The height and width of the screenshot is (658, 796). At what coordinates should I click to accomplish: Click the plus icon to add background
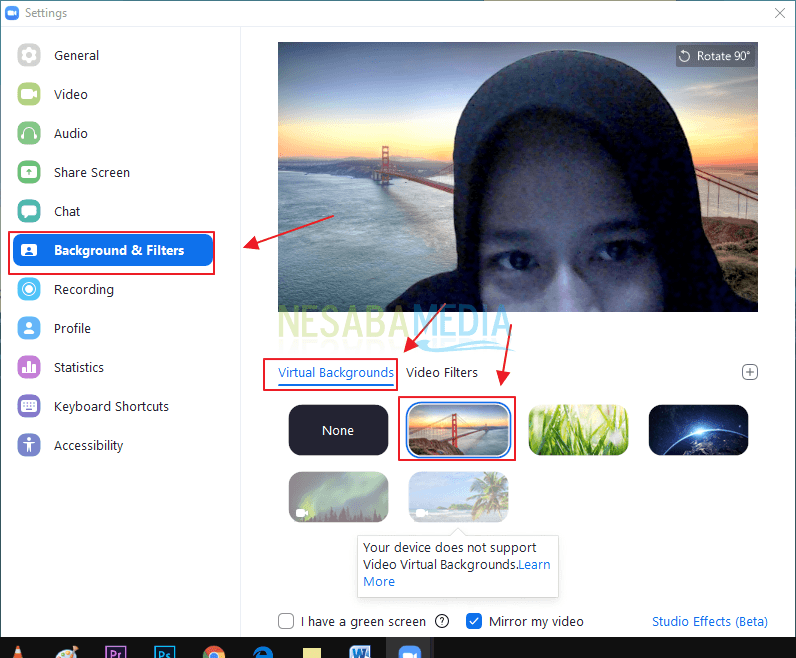tap(750, 372)
